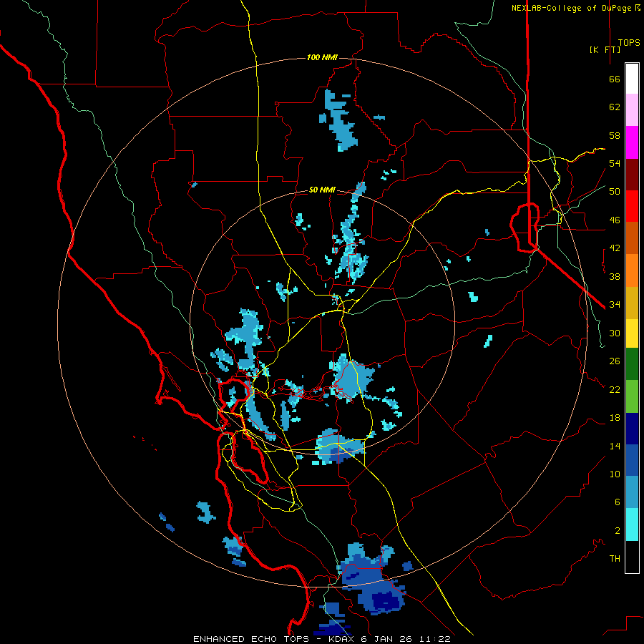644x644 pixels.
Task: Click the legend value "62"
Action: 615,107
